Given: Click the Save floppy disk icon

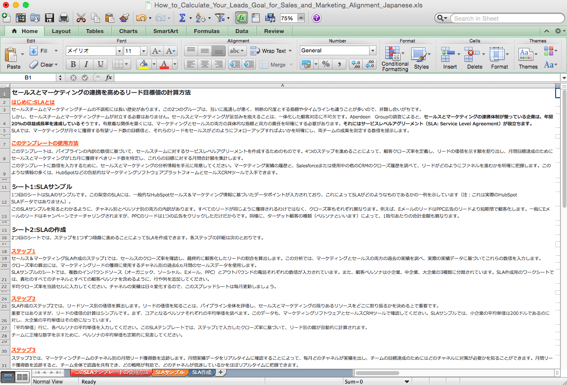Looking at the screenshot, I should [49, 18].
